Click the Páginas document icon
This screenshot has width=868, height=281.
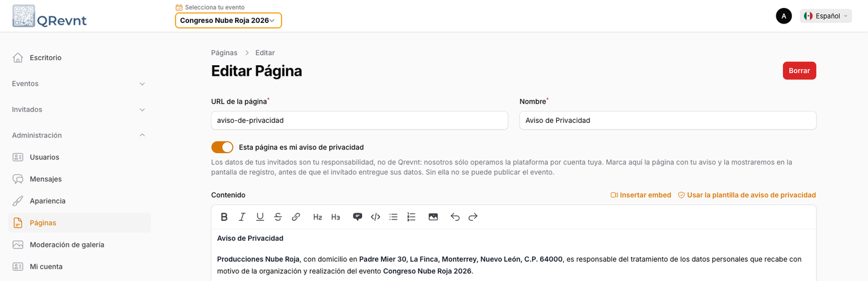tap(18, 223)
